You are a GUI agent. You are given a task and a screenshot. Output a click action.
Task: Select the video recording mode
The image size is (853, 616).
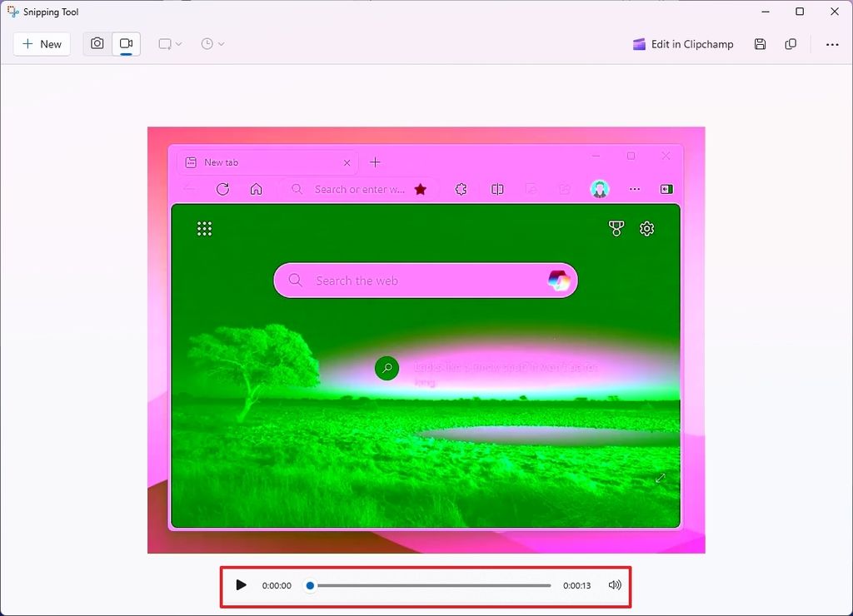126,43
